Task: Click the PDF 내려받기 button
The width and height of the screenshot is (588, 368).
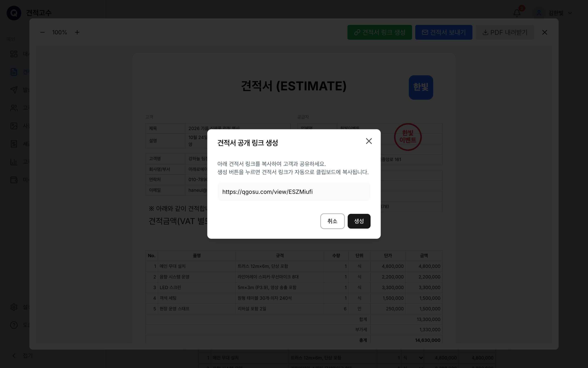Action: (505, 32)
